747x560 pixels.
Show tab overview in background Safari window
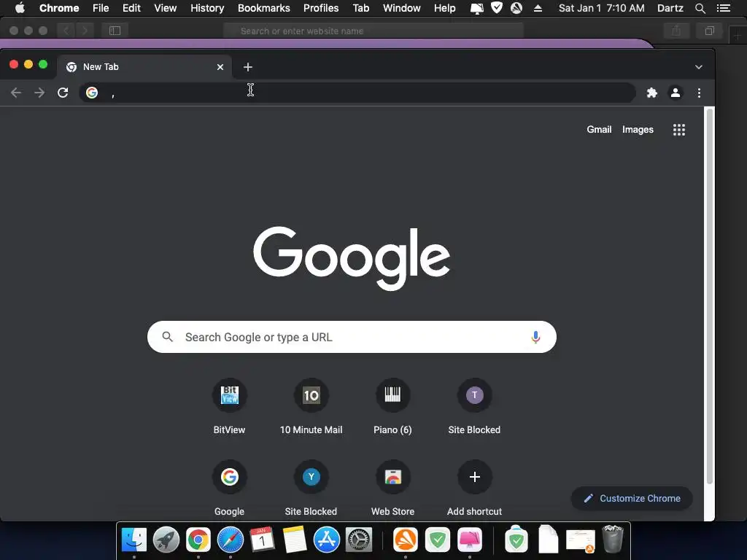point(709,31)
